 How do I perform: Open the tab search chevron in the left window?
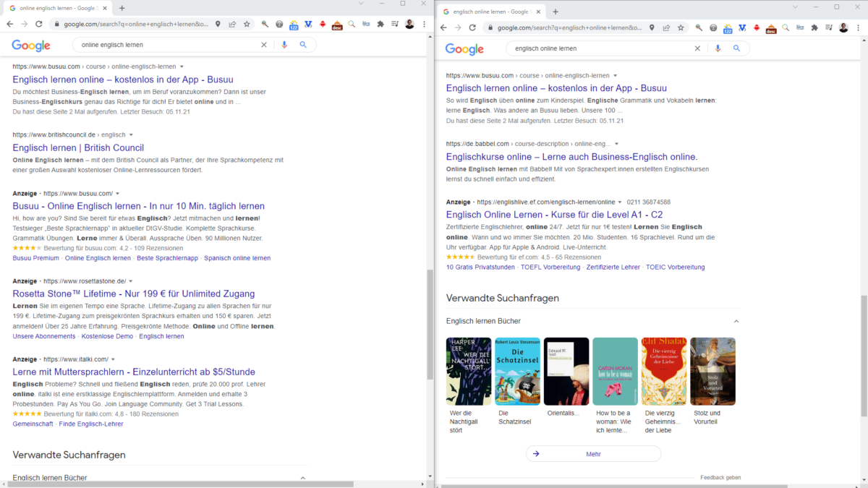point(362,4)
